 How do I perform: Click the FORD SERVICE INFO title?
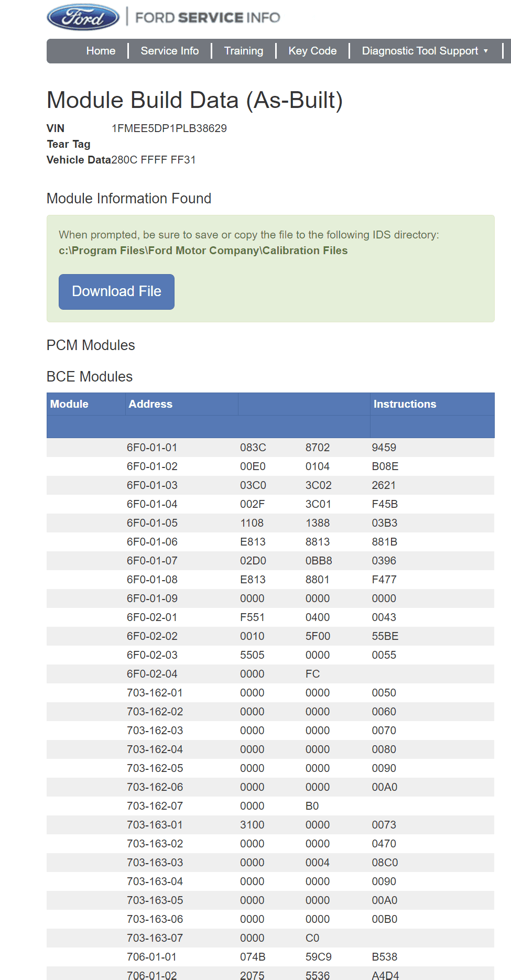pyautogui.click(x=208, y=18)
